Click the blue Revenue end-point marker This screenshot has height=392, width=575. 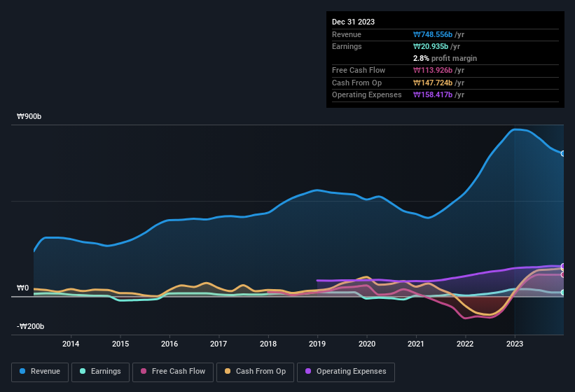pos(563,153)
